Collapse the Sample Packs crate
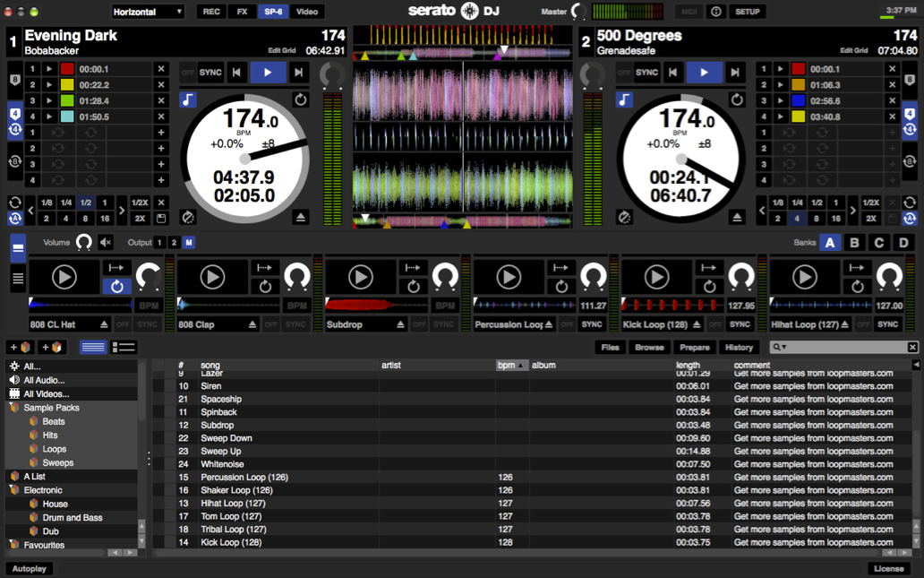 [13, 408]
